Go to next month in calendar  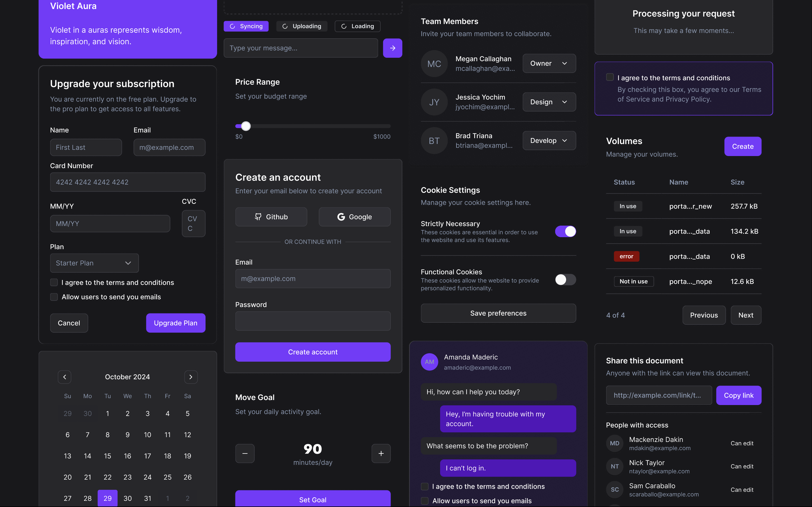(x=191, y=377)
